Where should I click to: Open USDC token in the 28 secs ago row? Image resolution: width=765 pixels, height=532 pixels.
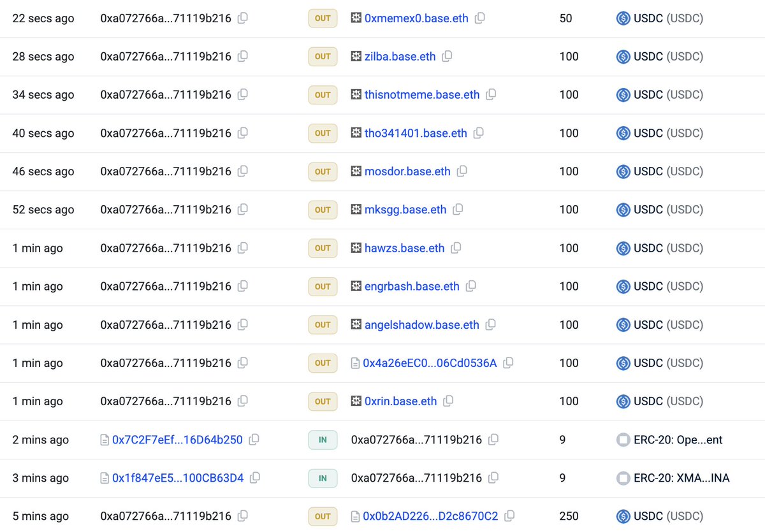668,57
